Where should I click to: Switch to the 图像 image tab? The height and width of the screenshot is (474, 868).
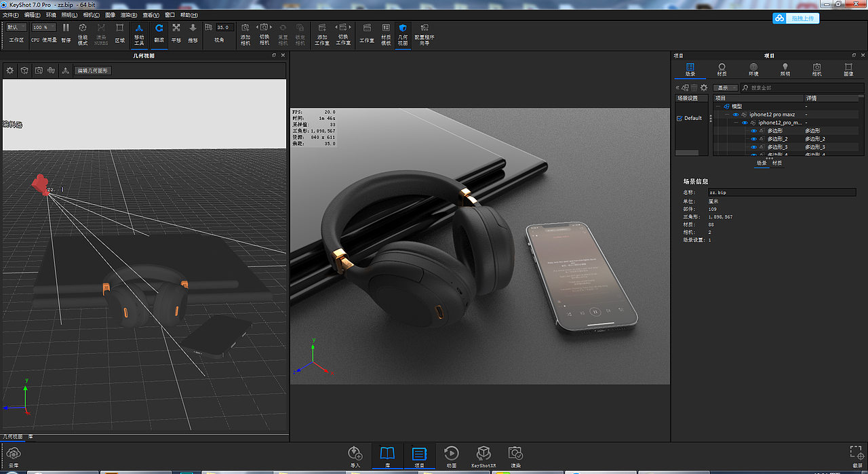pos(848,70)
